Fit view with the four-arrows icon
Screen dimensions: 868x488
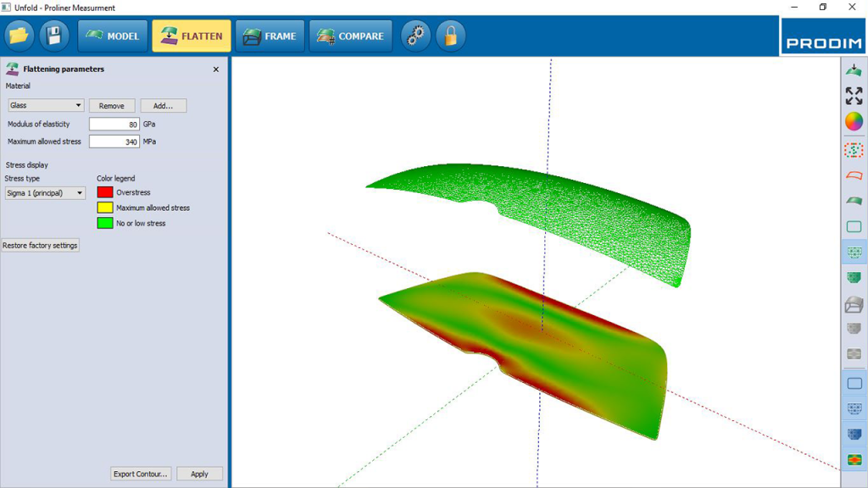(854, 96)
